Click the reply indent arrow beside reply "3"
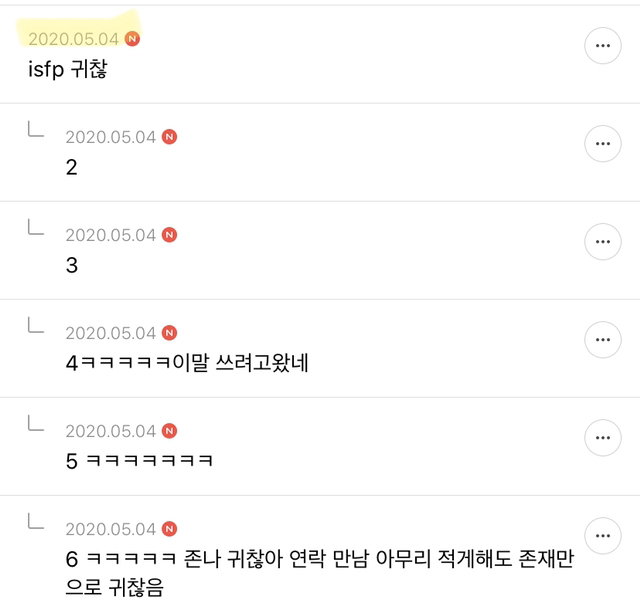 coord(35,228)
